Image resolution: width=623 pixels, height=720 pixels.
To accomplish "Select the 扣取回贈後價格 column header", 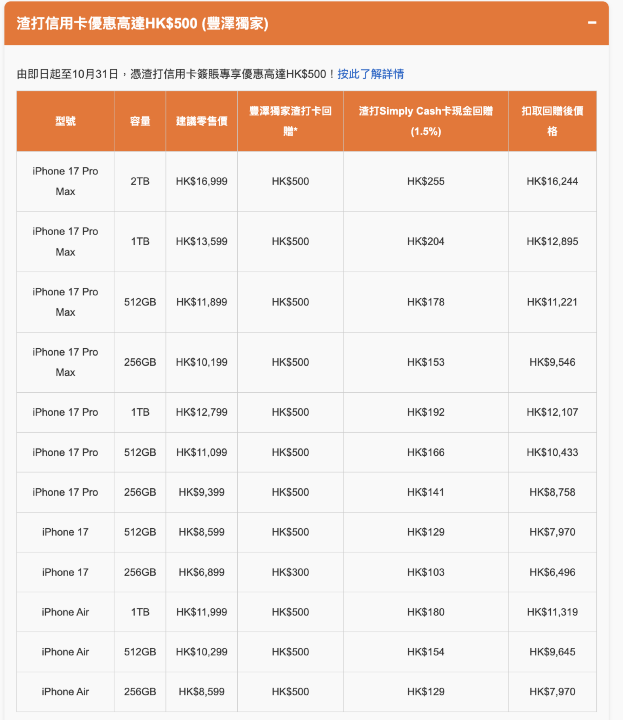I will 552,121.
